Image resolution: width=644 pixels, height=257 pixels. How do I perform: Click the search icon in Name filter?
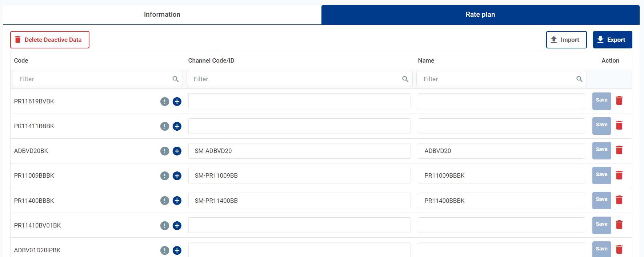579,79
